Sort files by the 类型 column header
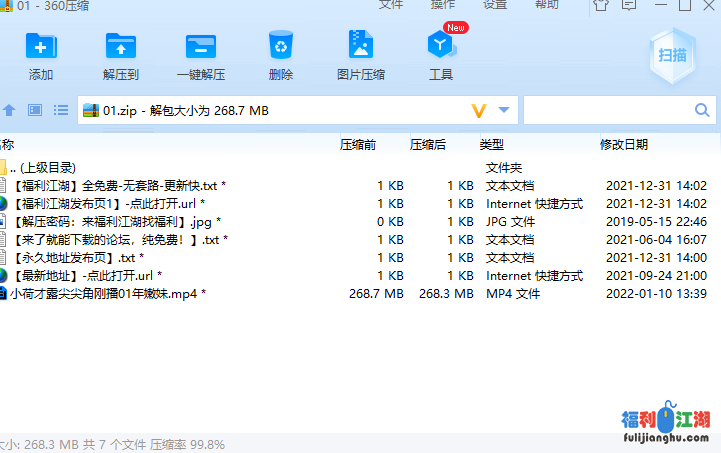This screenshot has height=453, width=721. [491, 145]
